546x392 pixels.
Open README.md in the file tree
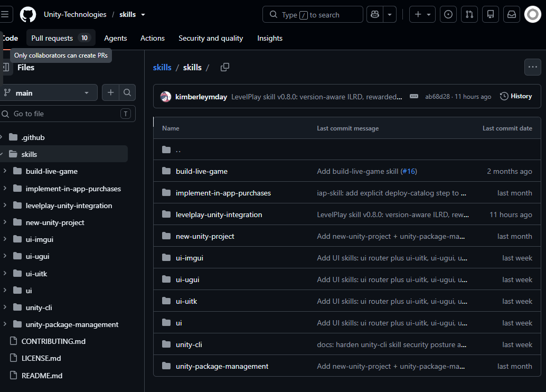point(42,376)
